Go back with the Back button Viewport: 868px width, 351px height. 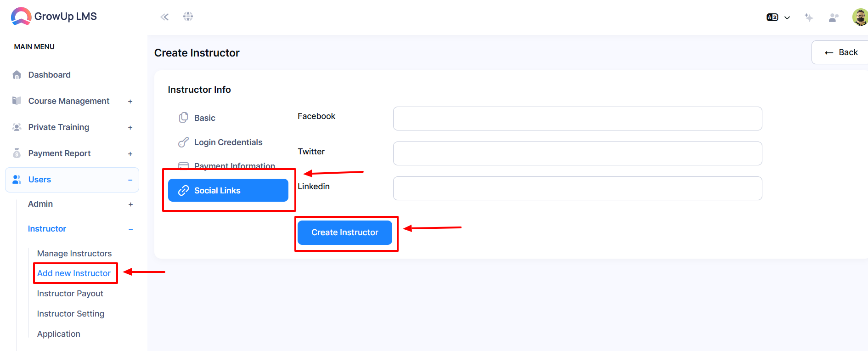(x=840, y=52)
